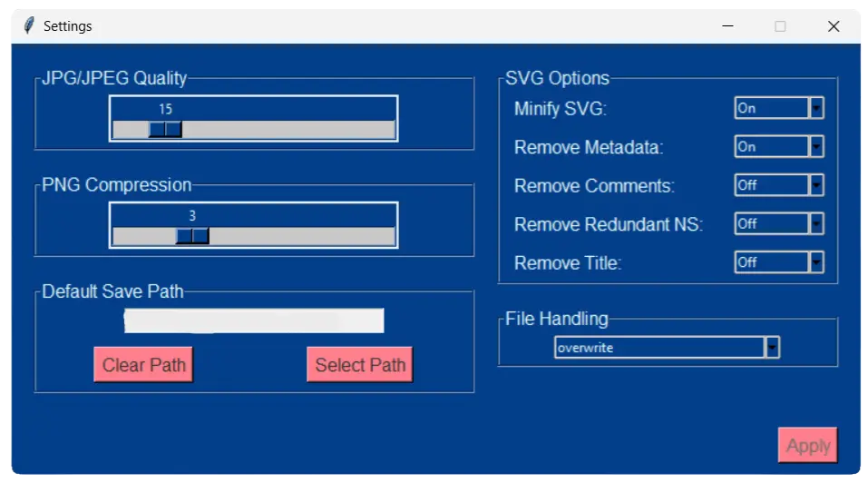
Task: Click the Clear Path button
Action: pyautogui.click(x=143, y=364)
